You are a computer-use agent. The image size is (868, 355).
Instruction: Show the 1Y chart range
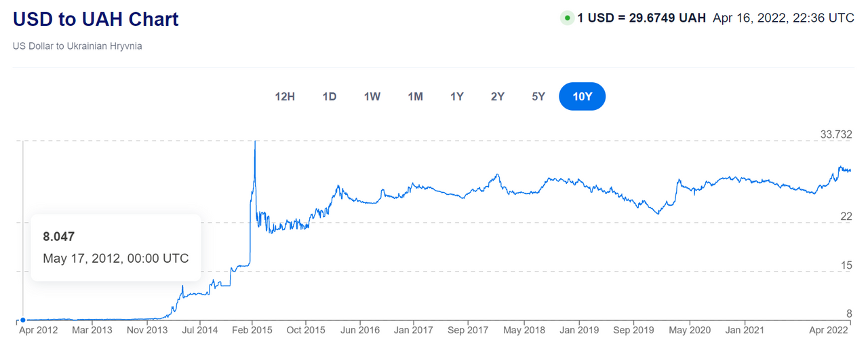457,96
